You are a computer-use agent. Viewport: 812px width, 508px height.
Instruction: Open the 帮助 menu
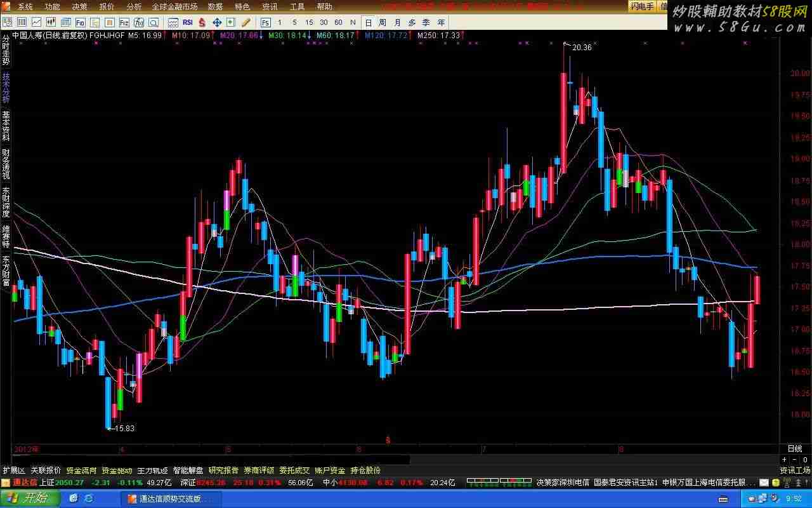324,6
